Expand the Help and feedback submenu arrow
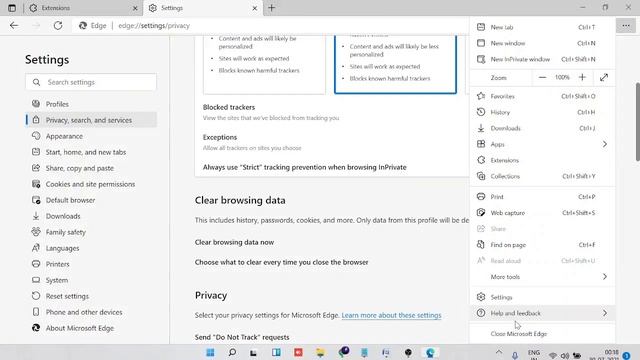The height and width of the screenshot is (360, 640). point(604,313)
